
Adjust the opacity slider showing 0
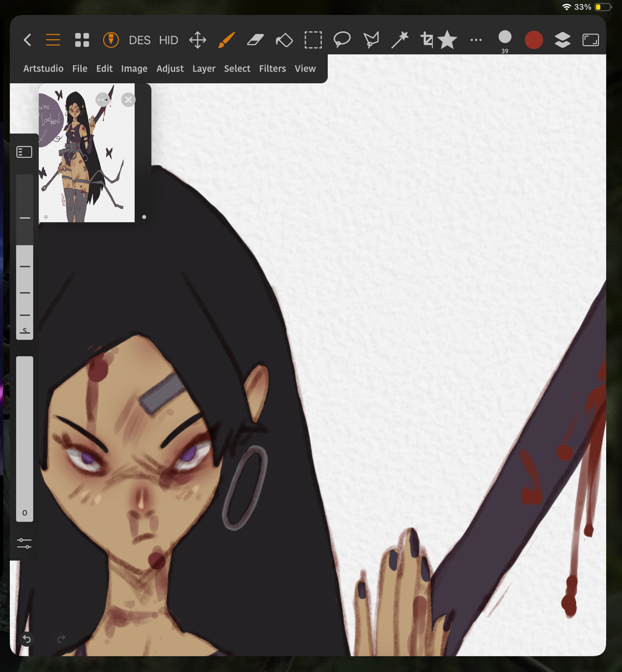coord(25,439)
